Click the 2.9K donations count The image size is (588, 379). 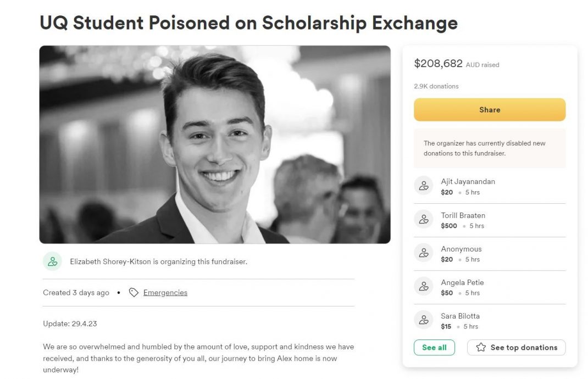tap(436, 86)
